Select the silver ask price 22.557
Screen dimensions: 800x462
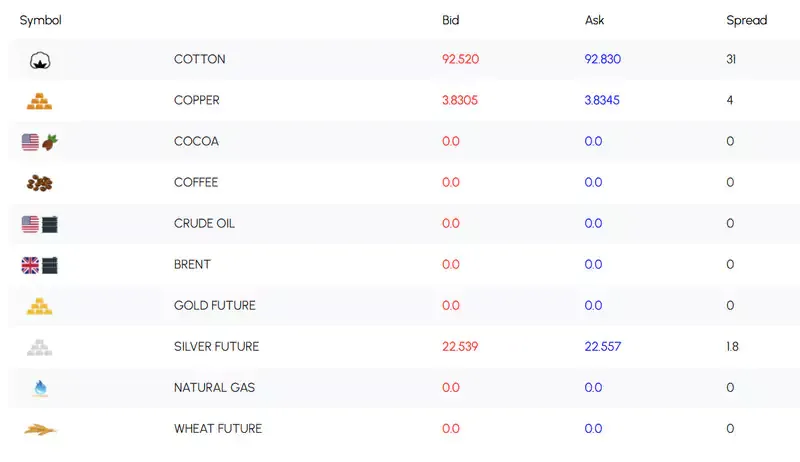point(603,347)
